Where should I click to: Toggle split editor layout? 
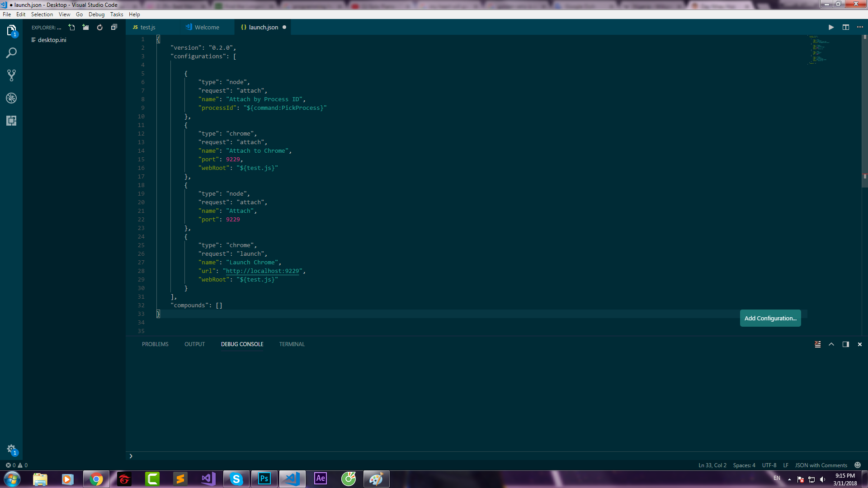pyautogui.click(x=845, y=27)
